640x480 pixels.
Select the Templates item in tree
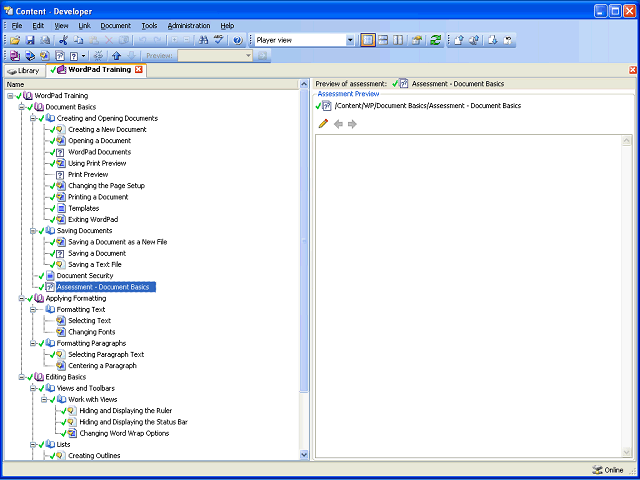tap(84, 208)
